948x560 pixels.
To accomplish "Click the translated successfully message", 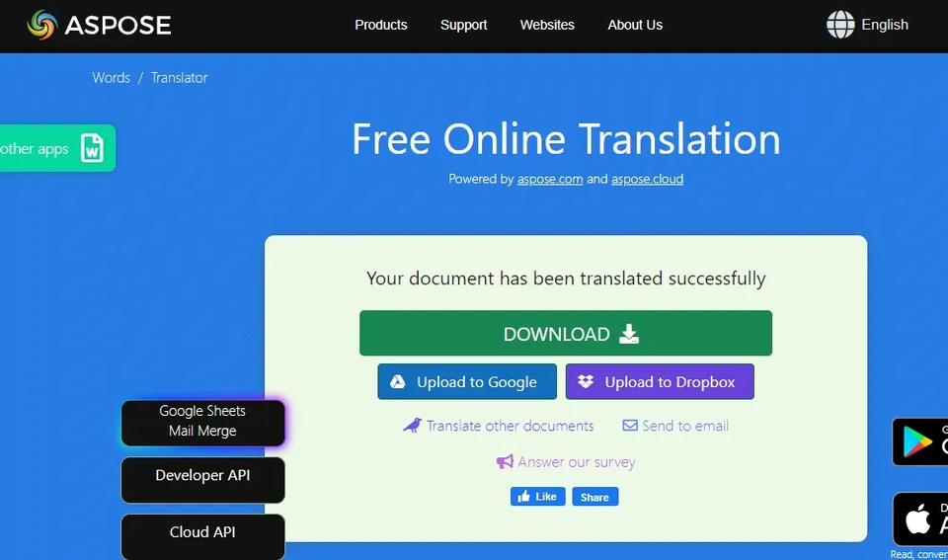I will pyautogui.click(x=566, y=279).
